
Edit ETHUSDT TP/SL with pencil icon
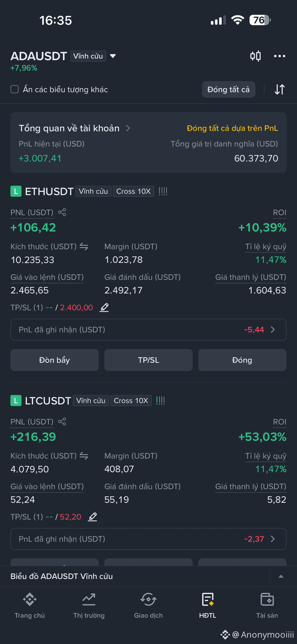(104, 307)
